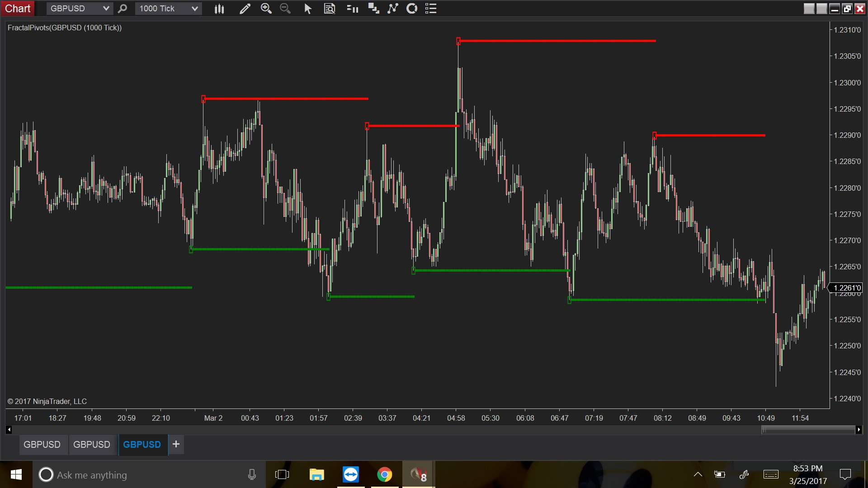This screenshot has height=488, width=868.
Task: Switch to the first GBPUSD tab
Action: 42,445
